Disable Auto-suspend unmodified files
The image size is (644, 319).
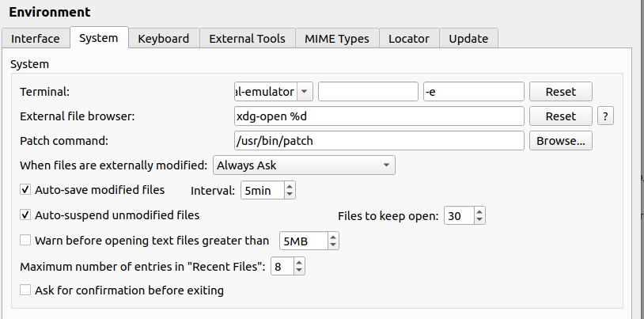point(25,215)
